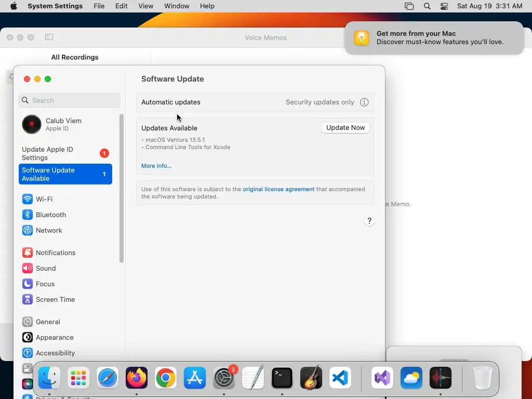Open Launchpad in the Dock
Image resolution: width=532 pixels, height=399 pixels.
tap(78, 378)
